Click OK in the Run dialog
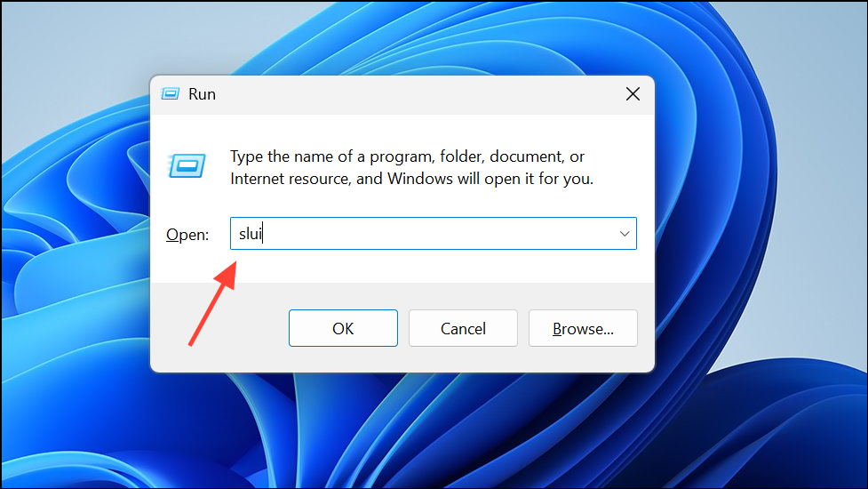This screenshot has height=489, width=868. [343, 328]
